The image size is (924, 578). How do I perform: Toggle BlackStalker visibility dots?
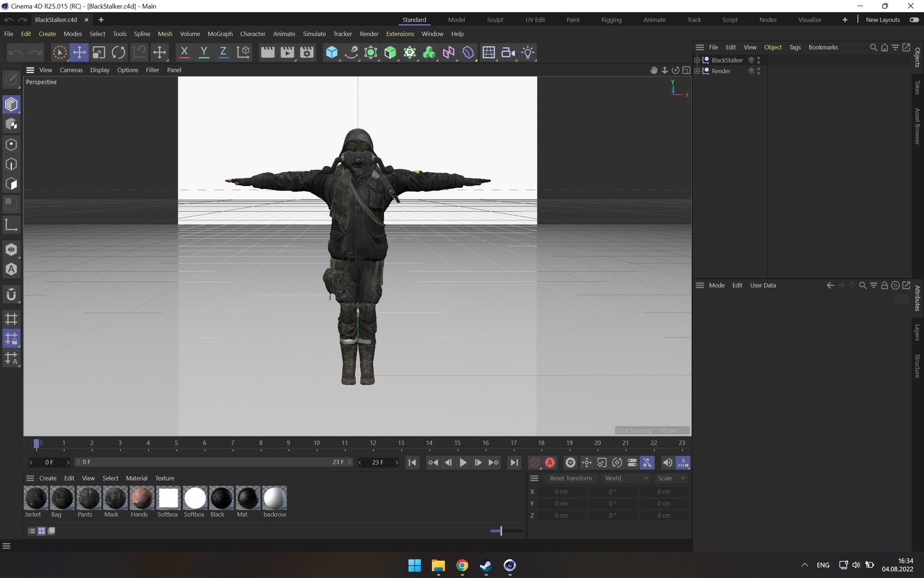click(759, 60)
